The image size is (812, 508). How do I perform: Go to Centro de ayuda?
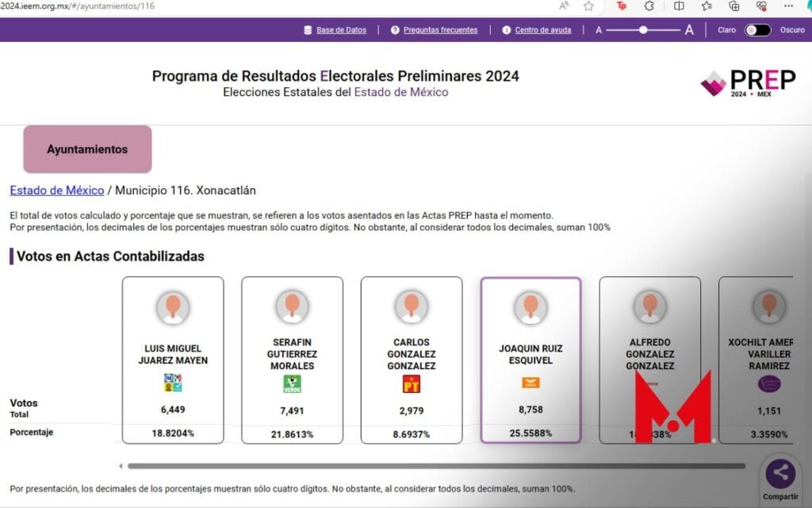pyautogui.click(x=542, y=30)
